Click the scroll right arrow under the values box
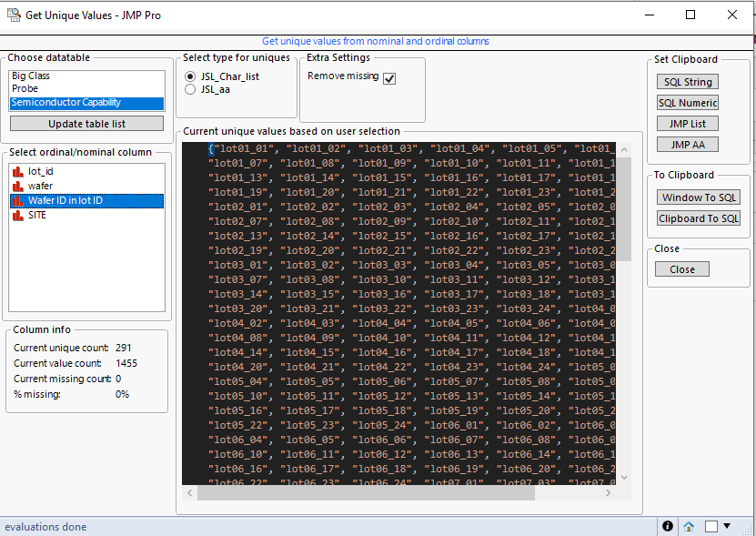 [608, 492]
